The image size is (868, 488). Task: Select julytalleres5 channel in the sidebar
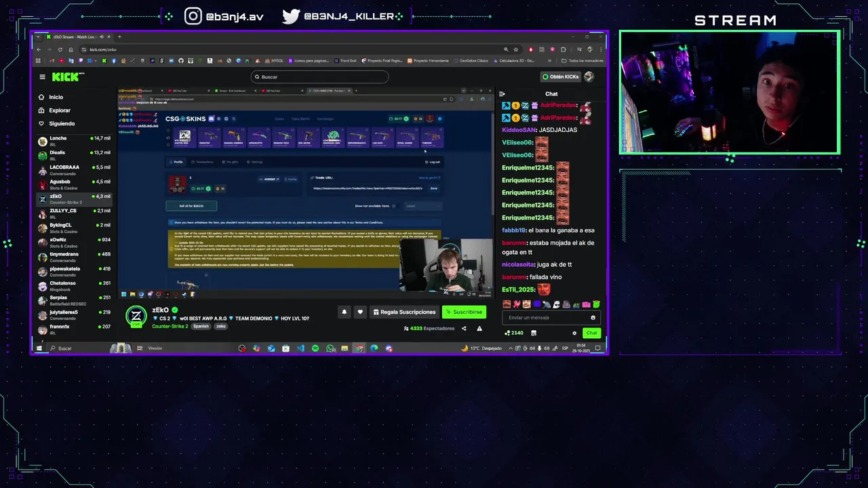pyautogui.click(x=74, y=315)
